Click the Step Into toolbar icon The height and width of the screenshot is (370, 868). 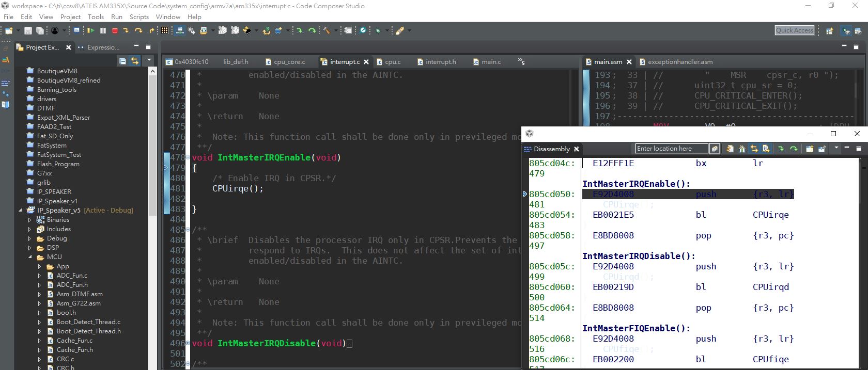(126, 30)
